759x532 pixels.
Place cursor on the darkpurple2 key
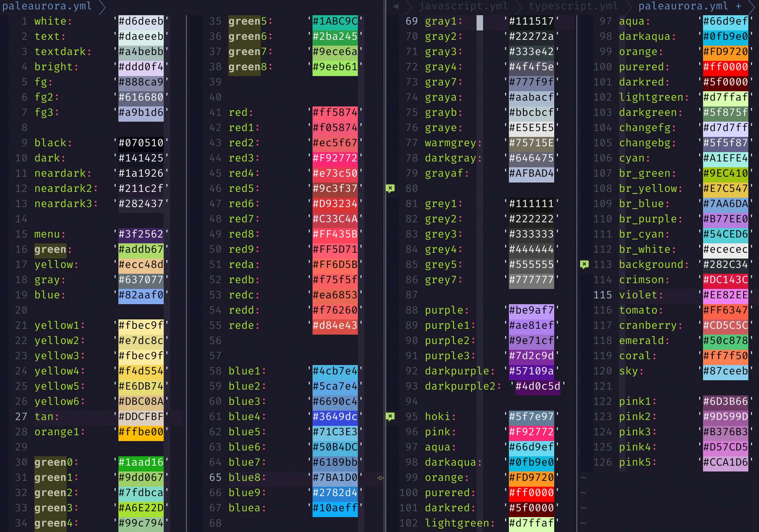coord(460,386)
